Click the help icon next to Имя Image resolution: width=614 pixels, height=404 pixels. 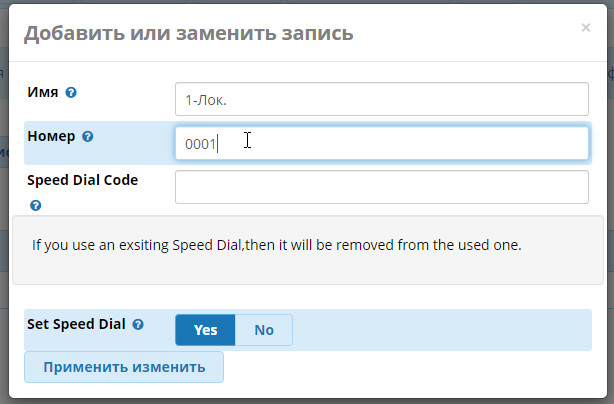coord(71,93)
